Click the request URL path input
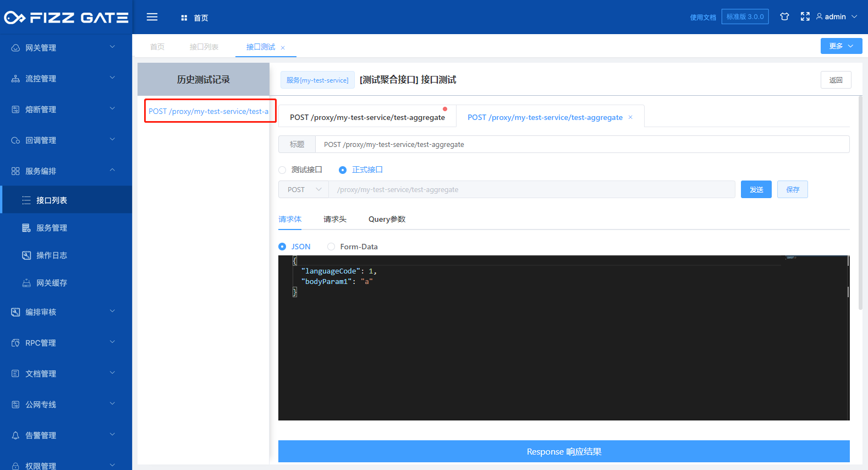Viewport: 868px width, 470px height. point(531,189)
